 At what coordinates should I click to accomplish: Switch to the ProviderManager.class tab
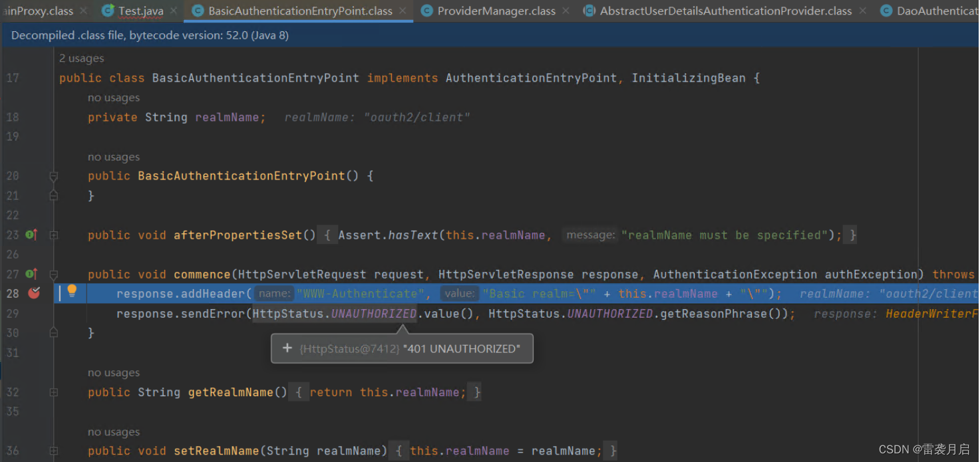pyautogui.click(x=496, y=11)
